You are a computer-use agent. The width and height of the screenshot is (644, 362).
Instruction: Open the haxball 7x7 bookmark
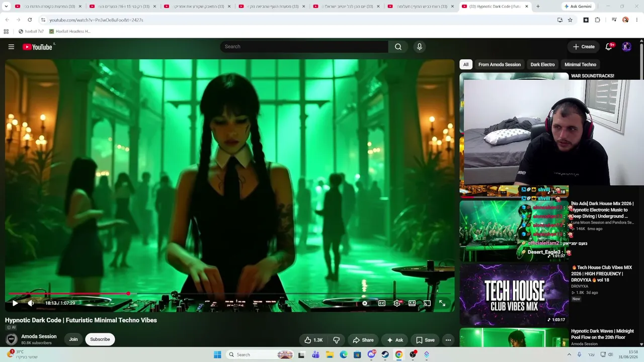(31, 31)
